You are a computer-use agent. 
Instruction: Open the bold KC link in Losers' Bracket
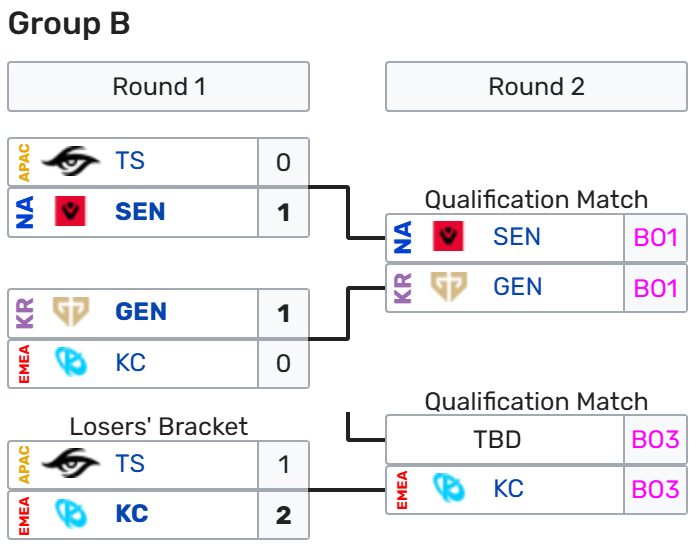[x=132, y=514]
